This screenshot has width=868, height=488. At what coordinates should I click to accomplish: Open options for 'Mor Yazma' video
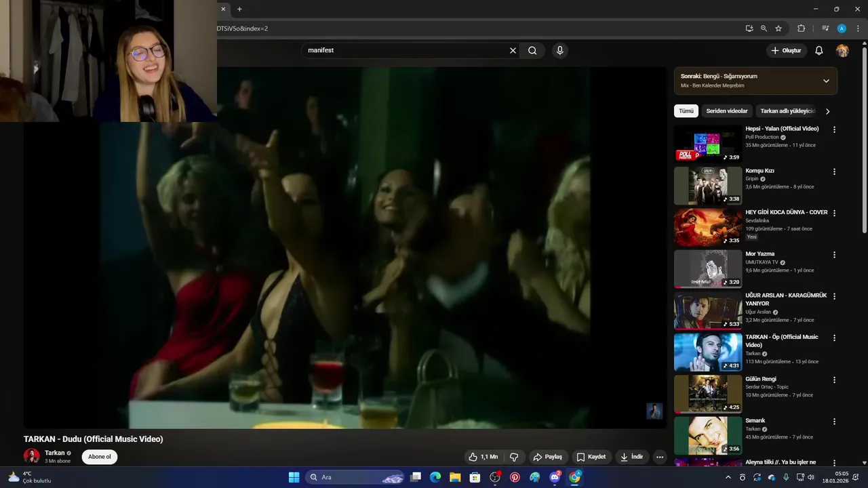click(834, 255)
